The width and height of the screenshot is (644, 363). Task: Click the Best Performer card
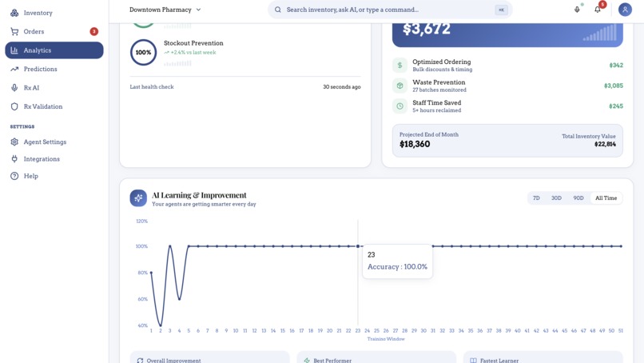coord(376,357)
